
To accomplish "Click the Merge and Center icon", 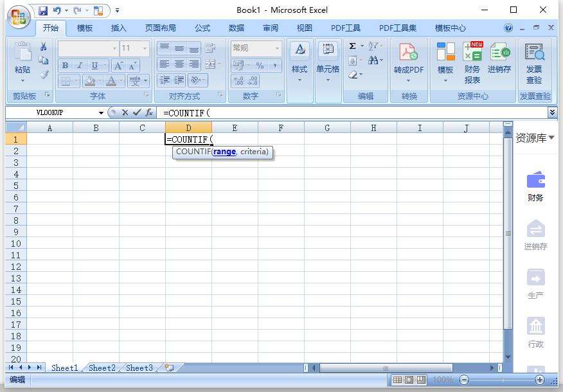I will click(210, 65).
